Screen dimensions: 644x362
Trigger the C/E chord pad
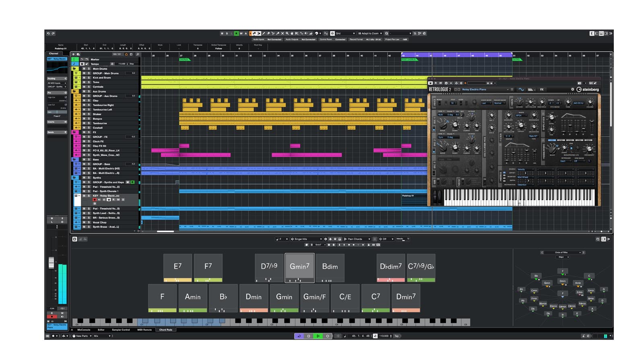coord(345,298)
